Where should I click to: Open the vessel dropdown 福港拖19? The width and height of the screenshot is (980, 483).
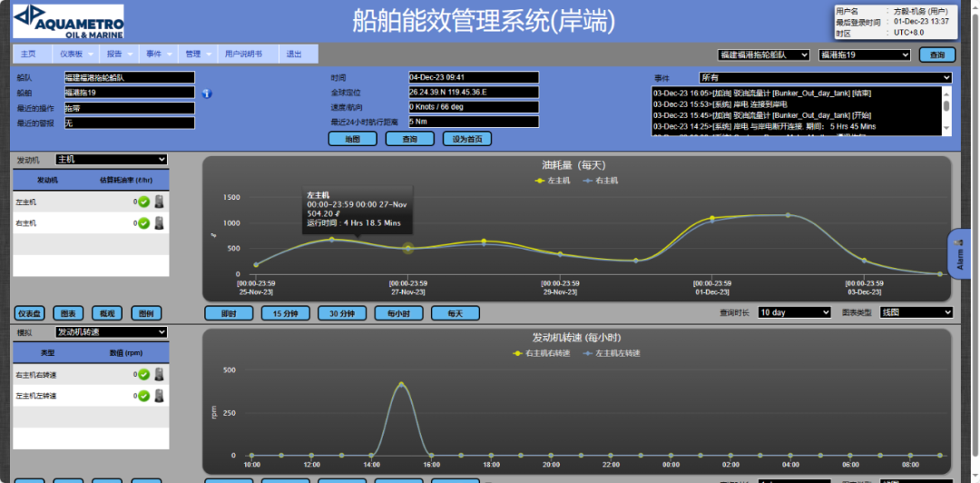[x=865, y=55]
